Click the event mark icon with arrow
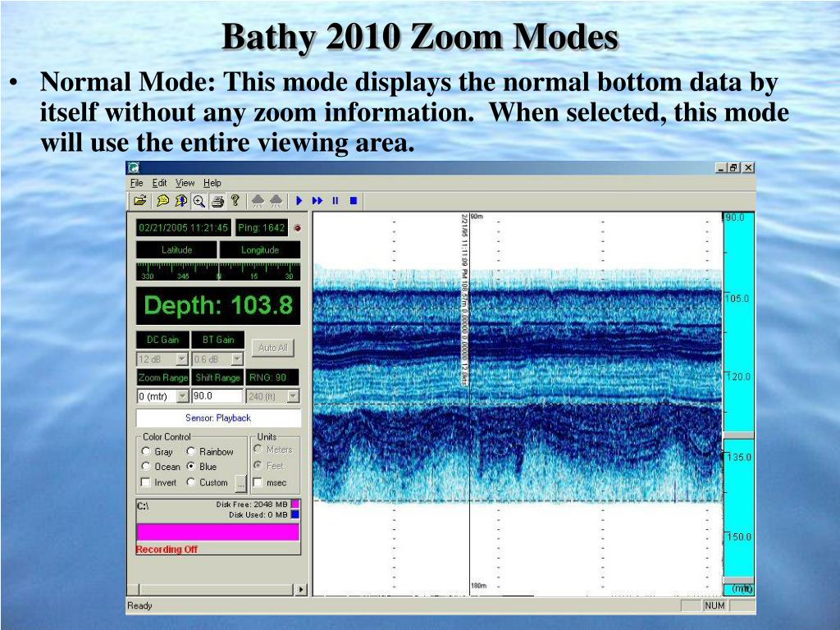The height and width of the screenshot is (630, 840). (181, 201)
